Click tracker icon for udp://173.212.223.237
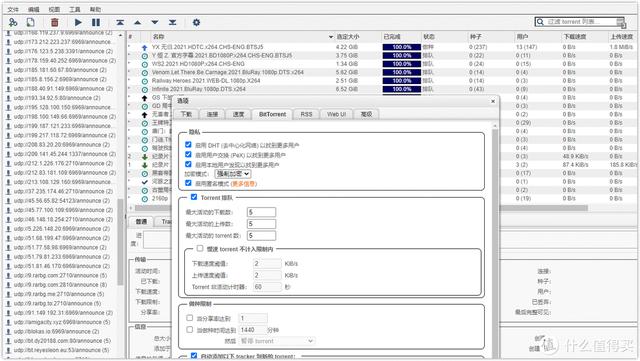The width and height of the screenshot is (640, 361). pyautogui.click(x=8, y=42)
